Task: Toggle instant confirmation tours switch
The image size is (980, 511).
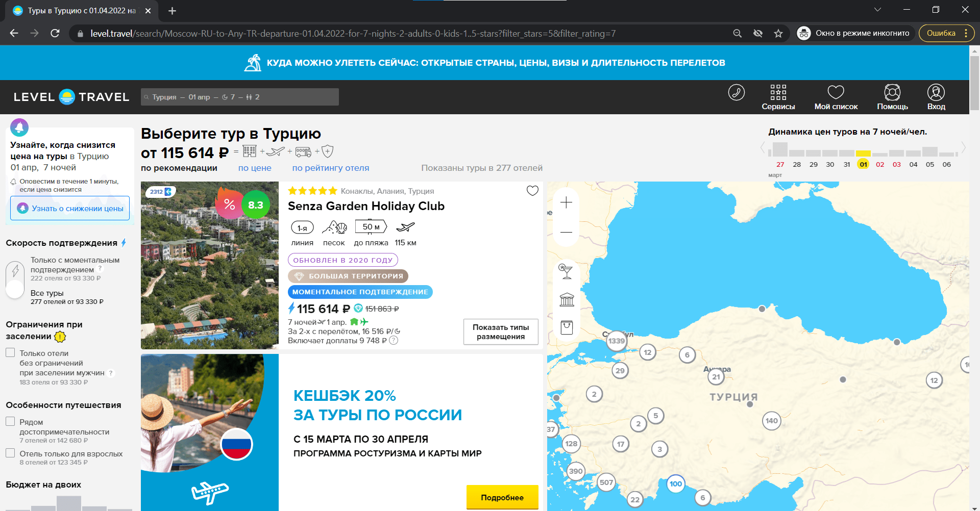Action: click(x=15, y=279)
